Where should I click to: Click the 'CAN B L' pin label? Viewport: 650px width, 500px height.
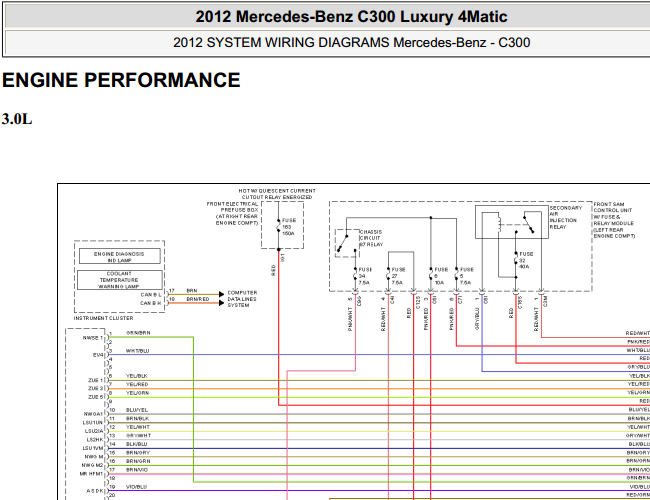tap(151, 295)
